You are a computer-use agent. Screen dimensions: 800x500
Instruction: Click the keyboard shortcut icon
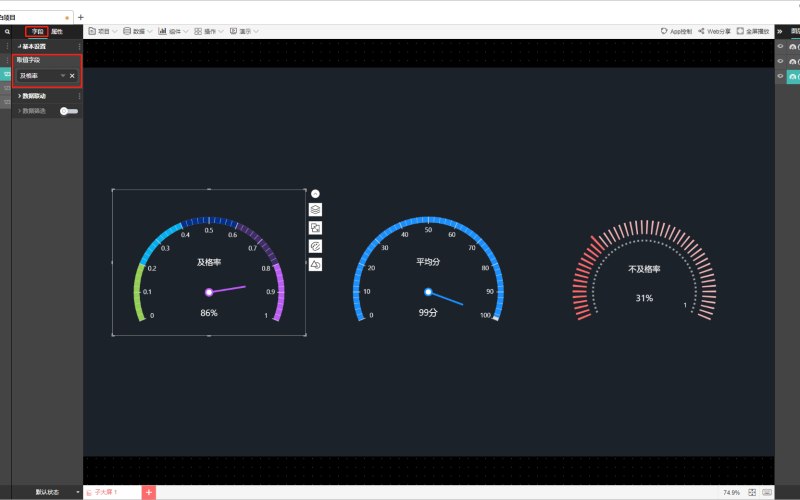click(767, 492)
